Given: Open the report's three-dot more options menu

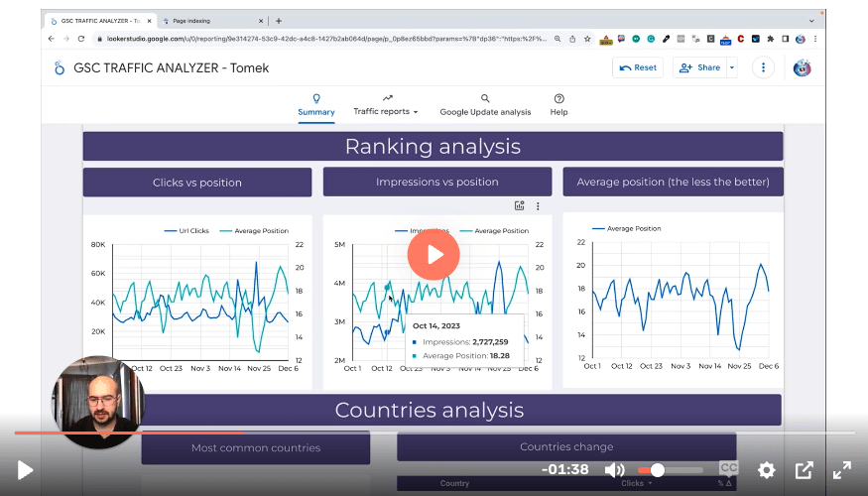Looking at the screenshot, I should coord(763,67).
